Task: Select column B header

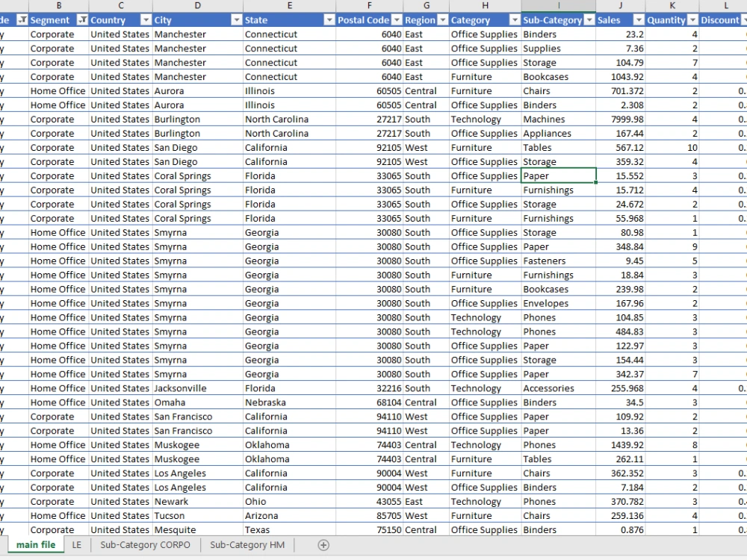Action: click(x=58, y=6)
